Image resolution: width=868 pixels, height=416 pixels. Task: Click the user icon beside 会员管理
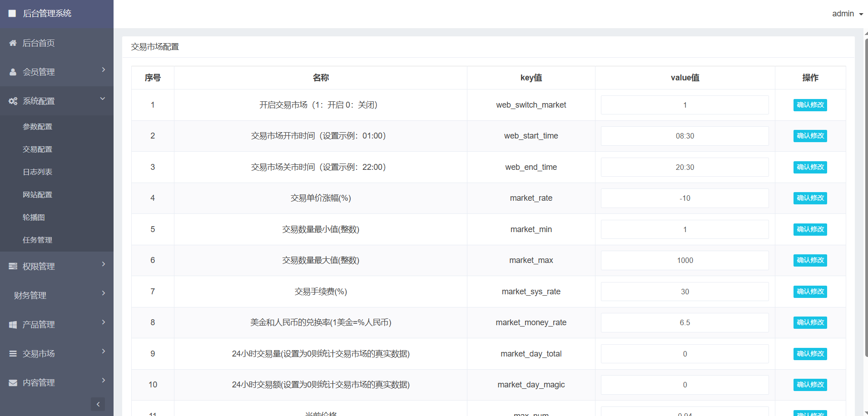(x=13, y=72)
